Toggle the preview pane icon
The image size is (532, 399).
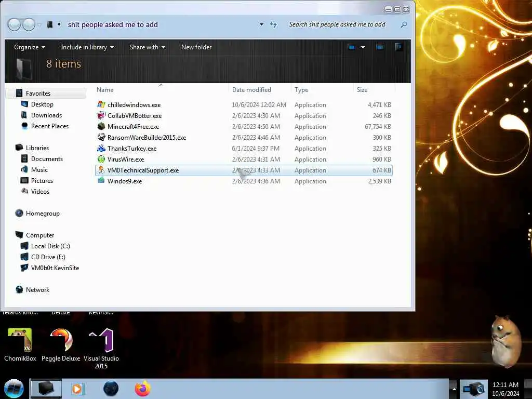[x=380, y=47]
